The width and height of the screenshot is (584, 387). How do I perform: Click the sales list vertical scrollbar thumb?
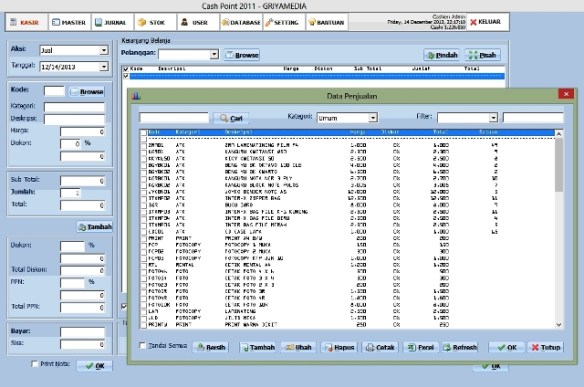point(559,165)
